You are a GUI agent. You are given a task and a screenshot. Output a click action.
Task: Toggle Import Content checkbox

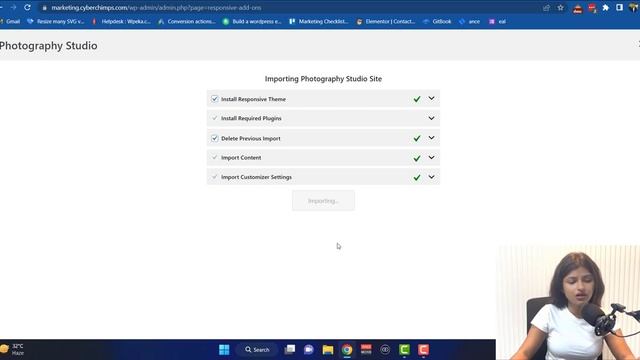tap(215, 157)
